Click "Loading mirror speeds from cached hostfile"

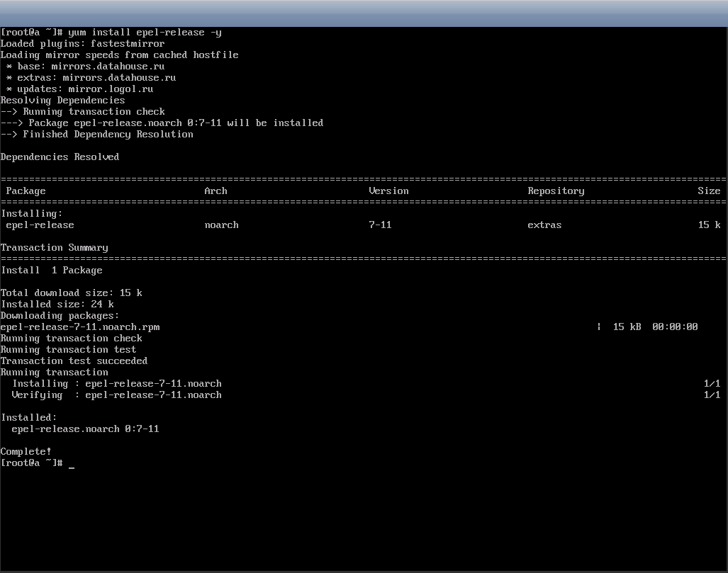(119, 55)
